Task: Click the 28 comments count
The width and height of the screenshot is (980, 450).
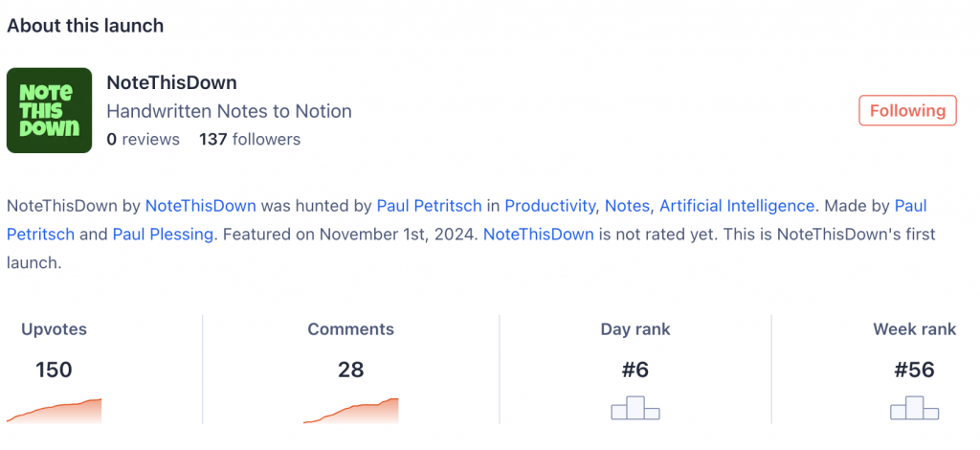Action: 350,370
